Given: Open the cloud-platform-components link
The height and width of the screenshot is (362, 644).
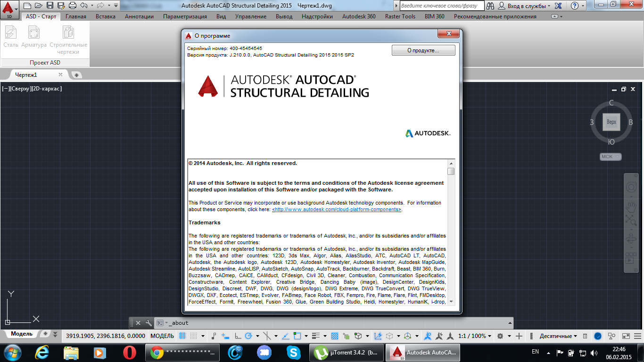Looking at the screenshot, I should click(x=337, y=209).
